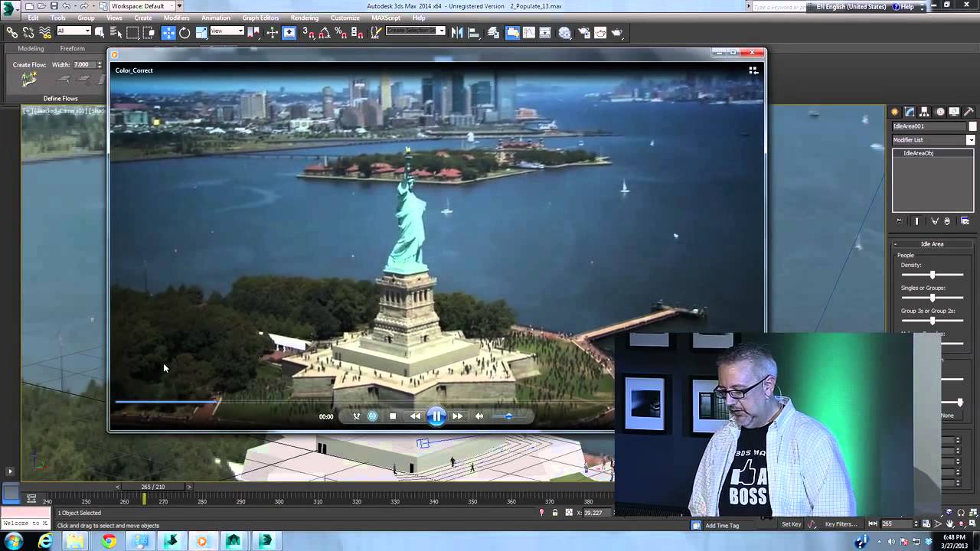Open Schematic View from toolbar
Viewport: 980px width, 551px height.
(545, 32)
